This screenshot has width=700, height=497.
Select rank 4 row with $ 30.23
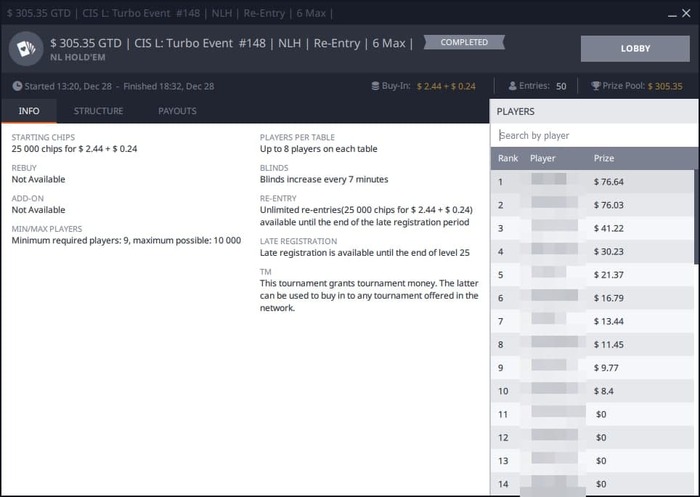(x=592, y=251)
